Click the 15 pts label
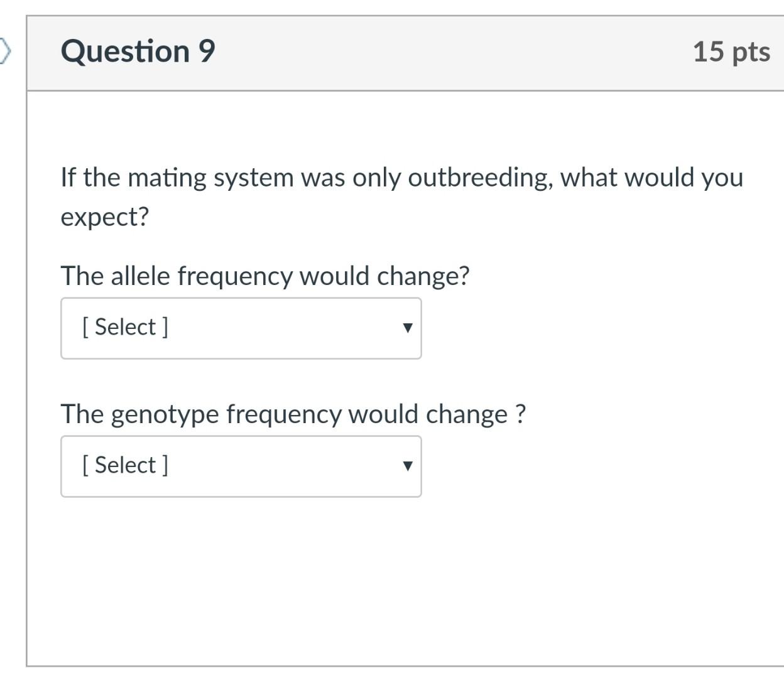Screen dimensions: 784x678 tap(731, 51)
